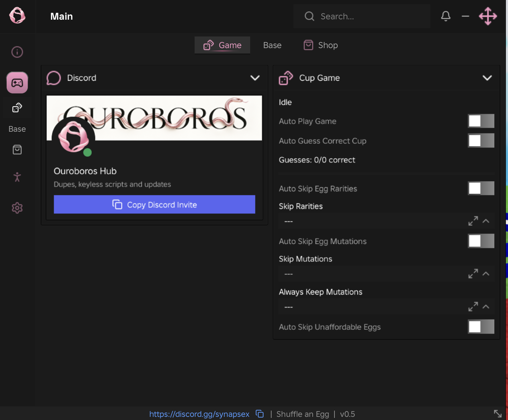
Task: Expand the Skip Rarities list with the expand arrows
Action: coord(473,221)
